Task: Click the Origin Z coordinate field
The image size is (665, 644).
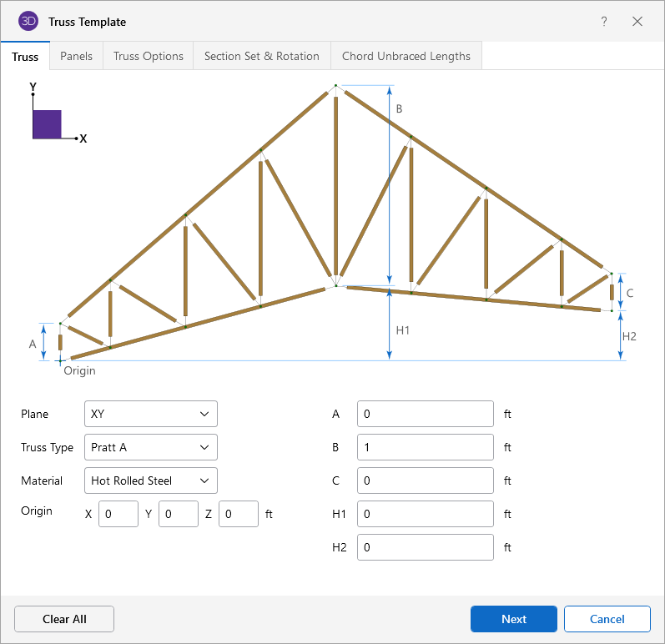Action: (x=239, y=514)
